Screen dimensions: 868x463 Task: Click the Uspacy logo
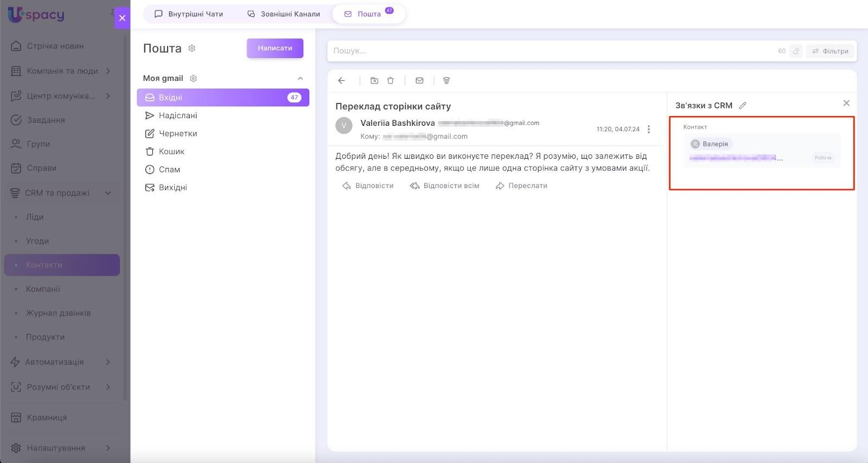(36, 15)
